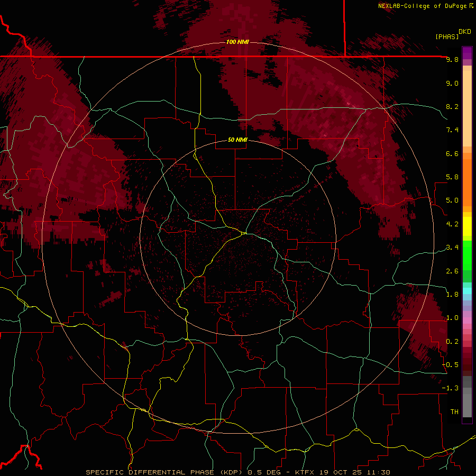476x476 pixels.
Task: Click the 5.0 value on the color scale
Action: [x=452, y=200]
